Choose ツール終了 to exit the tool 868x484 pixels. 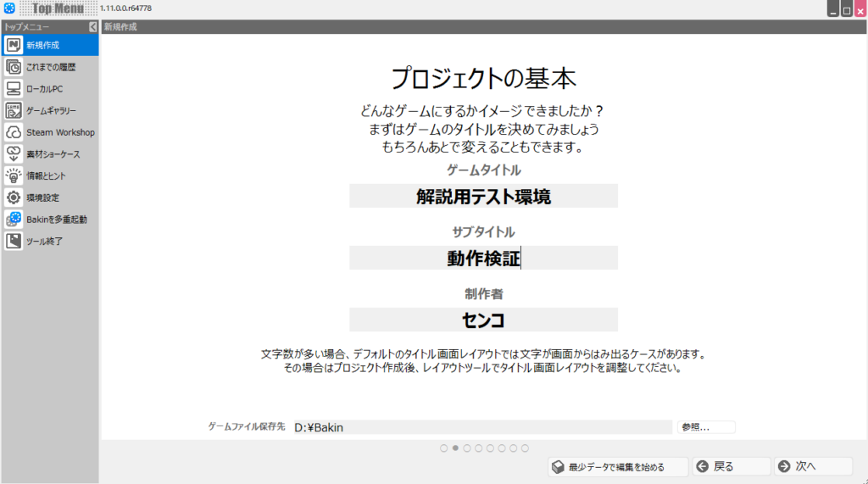coord(14,242)
